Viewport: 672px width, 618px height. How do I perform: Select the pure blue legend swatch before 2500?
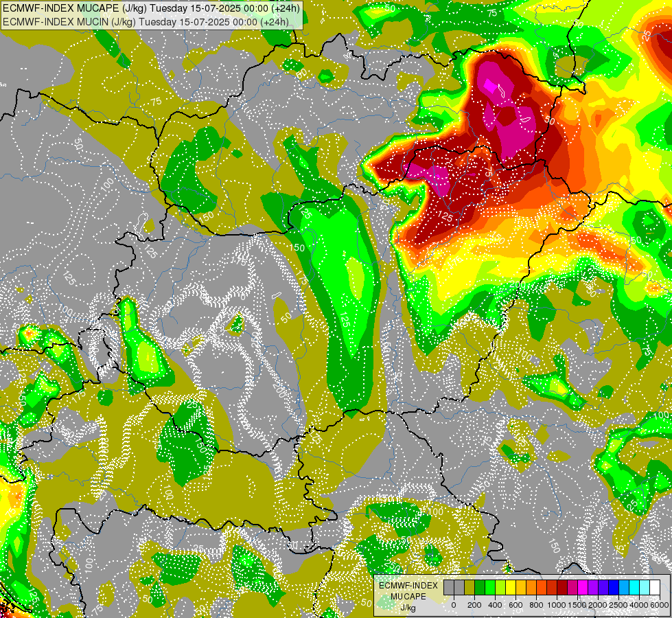614,587
